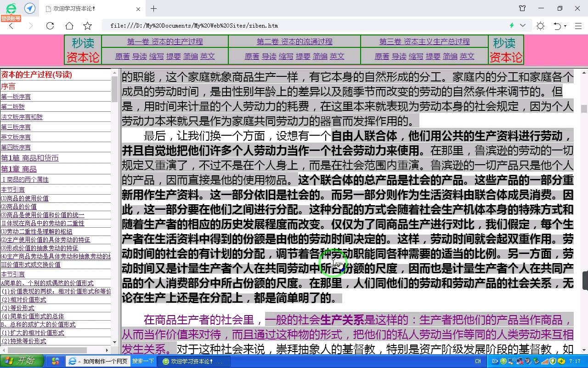588x368 pixels.
Task: Click 提要 under 第二卷
Action: [x=303, y=56]
